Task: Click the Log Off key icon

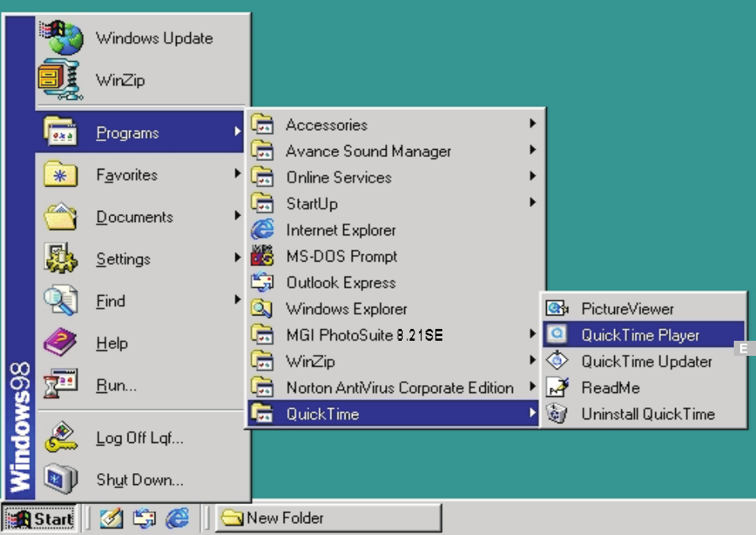Action: point(60,437)
